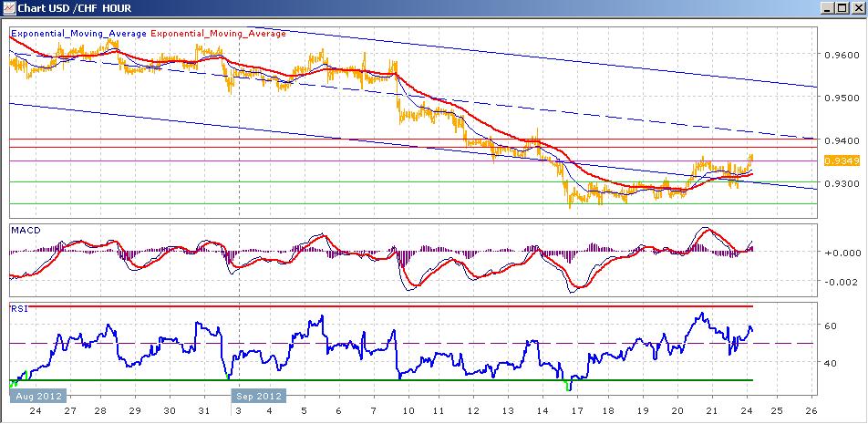Click date label 19 on time axis
Viewport: 868px width, 424px height.
pyautogui.click(x=643, y=412)
